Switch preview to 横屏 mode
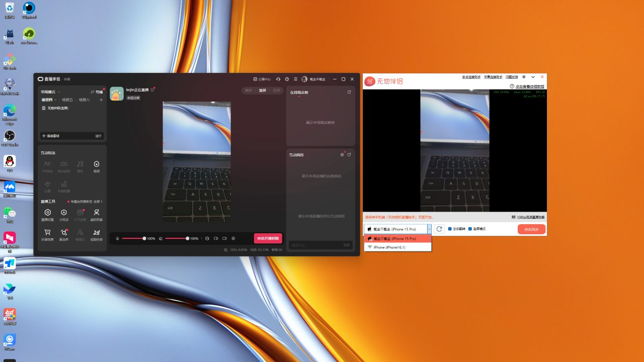Screen dimensions: 644x362 249,90
